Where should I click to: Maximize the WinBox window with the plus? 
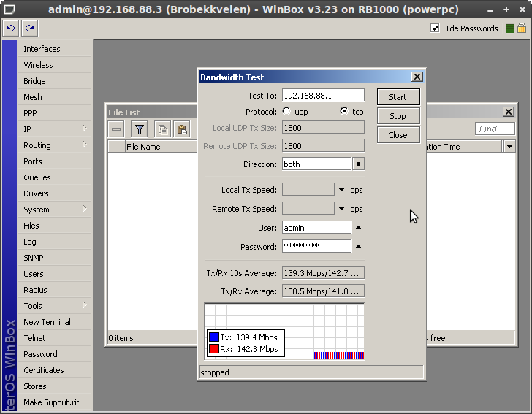[506, 9]
